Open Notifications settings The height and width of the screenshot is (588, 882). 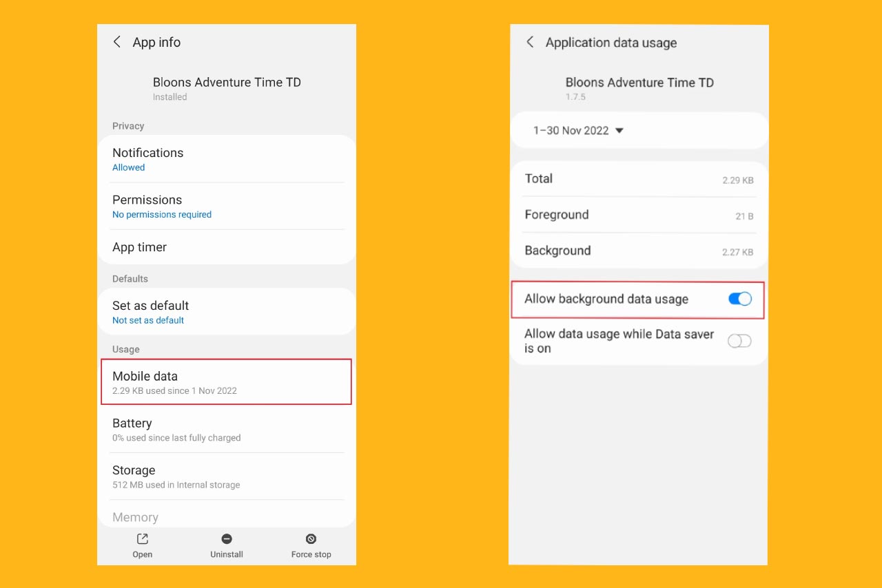click(227, 159)
